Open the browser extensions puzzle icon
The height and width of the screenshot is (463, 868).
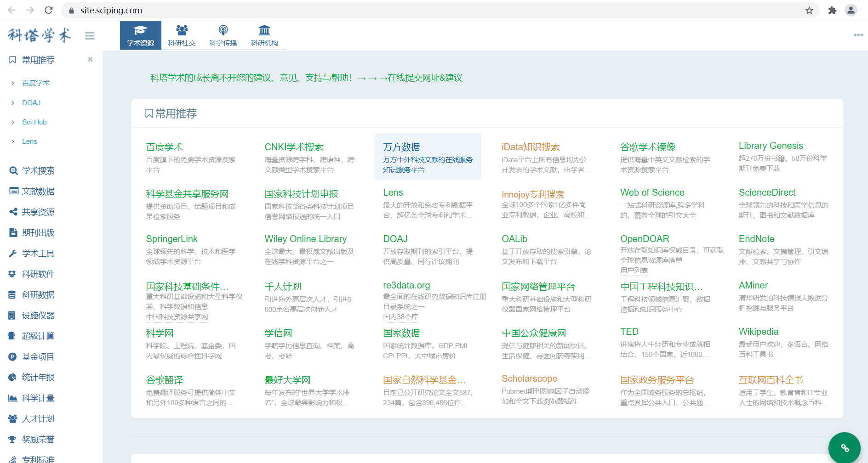tap(832, 10)
